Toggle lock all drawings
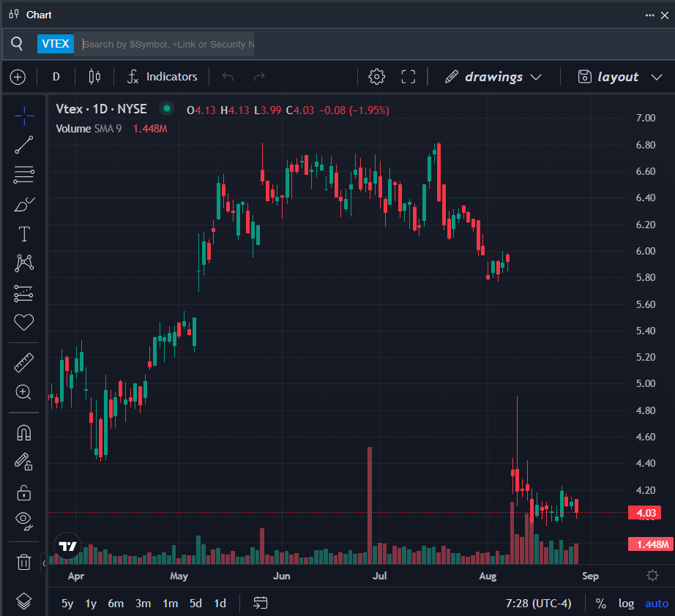Screen dimensions: 675x616 coord(24,492)
